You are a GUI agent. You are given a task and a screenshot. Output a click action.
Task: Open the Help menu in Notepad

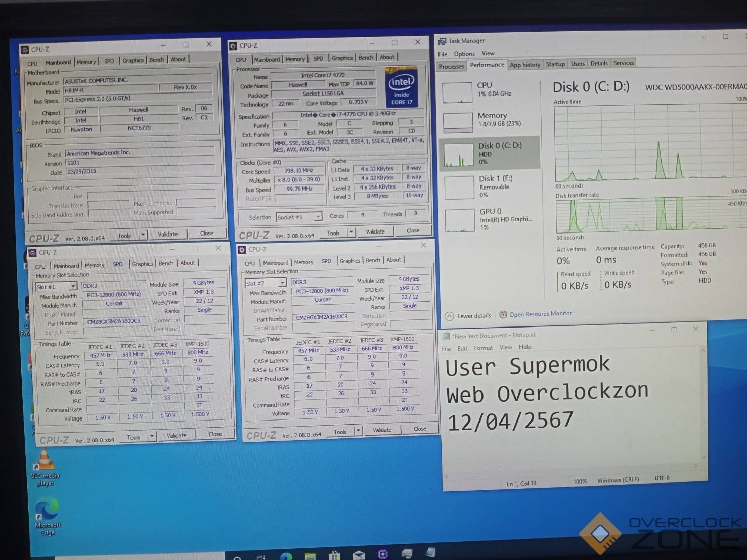click(x=525, y=347)
